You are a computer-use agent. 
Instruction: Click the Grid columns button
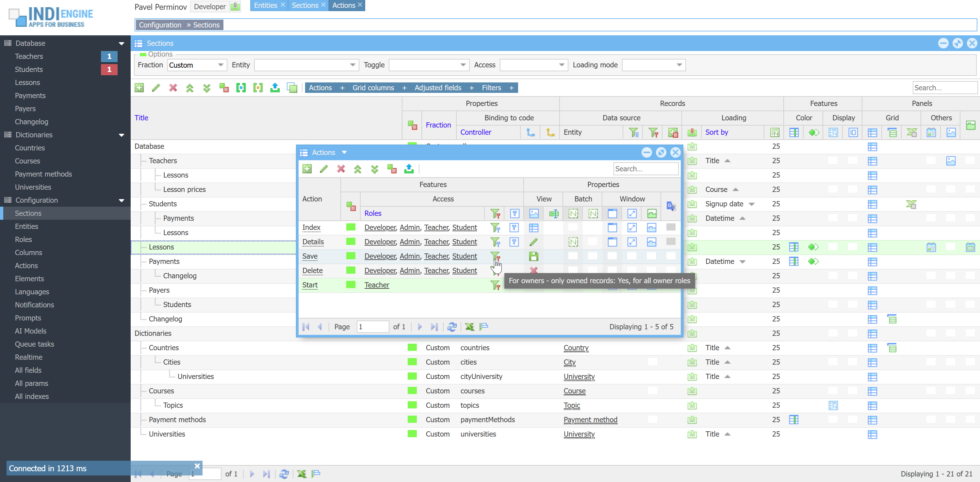tap(373, 88)
